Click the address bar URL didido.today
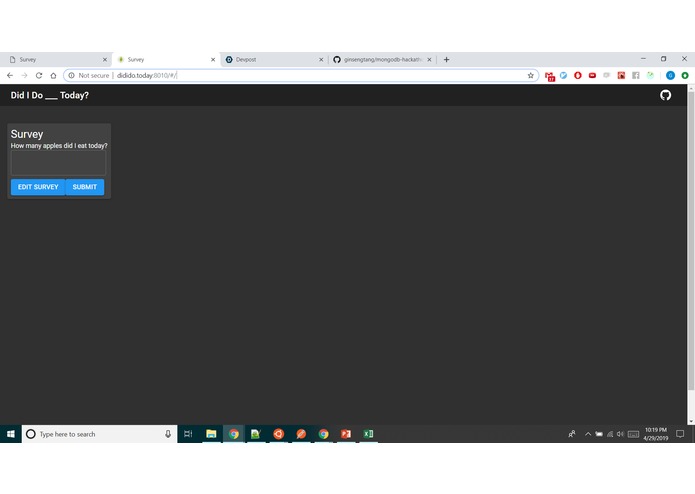 [147, 76]
